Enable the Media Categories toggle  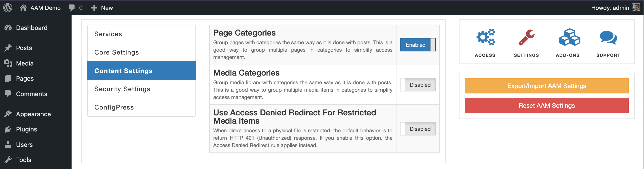point(417,85)
